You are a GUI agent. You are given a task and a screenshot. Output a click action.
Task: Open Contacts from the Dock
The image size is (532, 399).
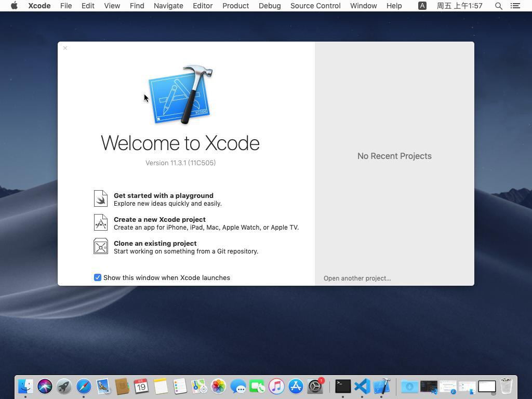122,386
